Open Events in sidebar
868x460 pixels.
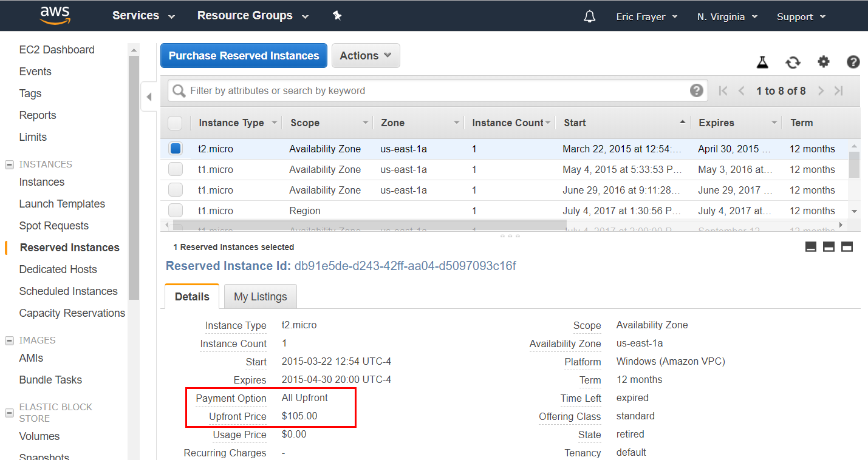pyautogui.click(x=35, y=72)
